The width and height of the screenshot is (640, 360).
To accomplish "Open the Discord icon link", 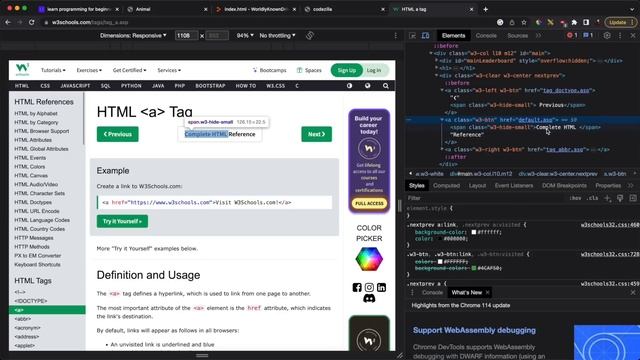I will pyautogui.click(x=369, y=298).
